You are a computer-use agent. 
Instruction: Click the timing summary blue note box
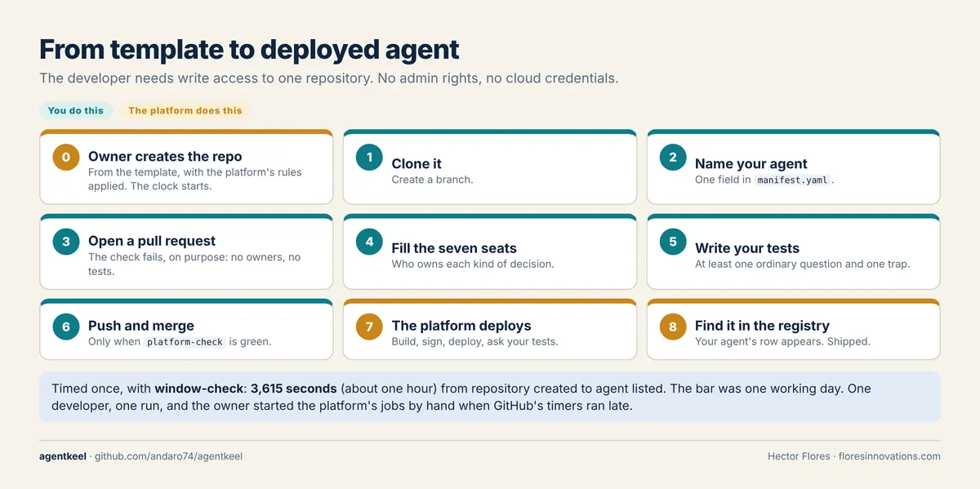click(x=490, y=397)
